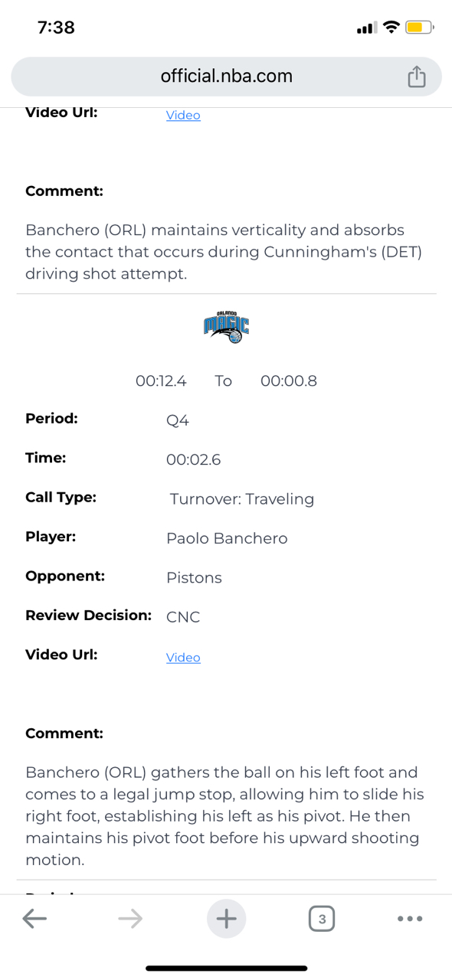Tap the 7:38 clock in status bar
Screen dimensions: 452x980
(x=56, y=28)
